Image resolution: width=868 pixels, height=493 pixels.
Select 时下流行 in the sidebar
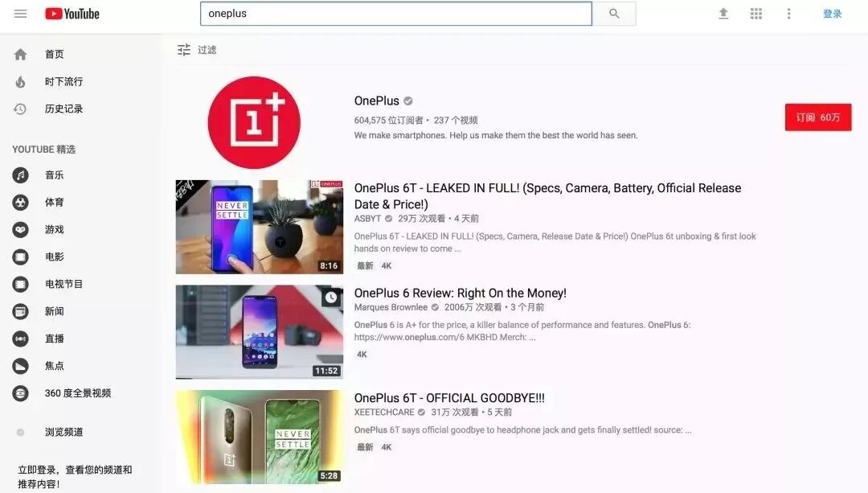point(63,82)
